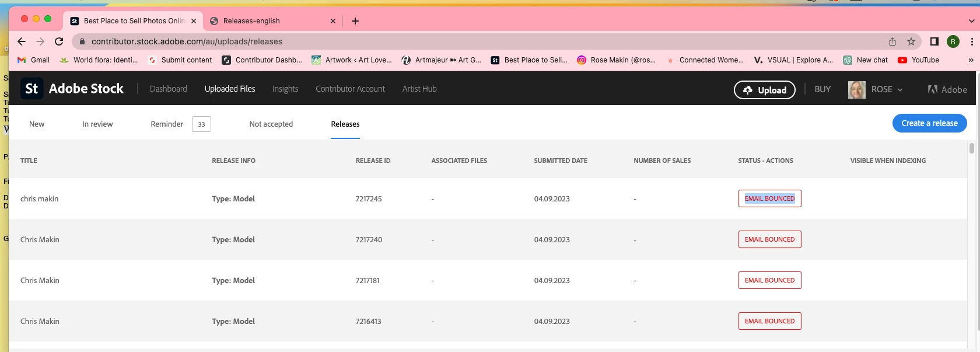
Task: Open a new browser tab
Action: tap(355, 21)
